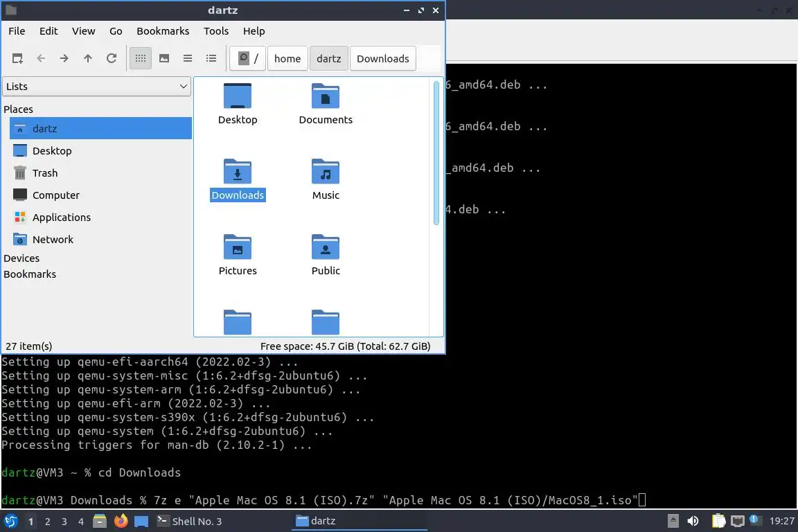This screenshot has width=798, height=532.
Task: Click the dartz taskbar entry
Action: tap(360, 521)
